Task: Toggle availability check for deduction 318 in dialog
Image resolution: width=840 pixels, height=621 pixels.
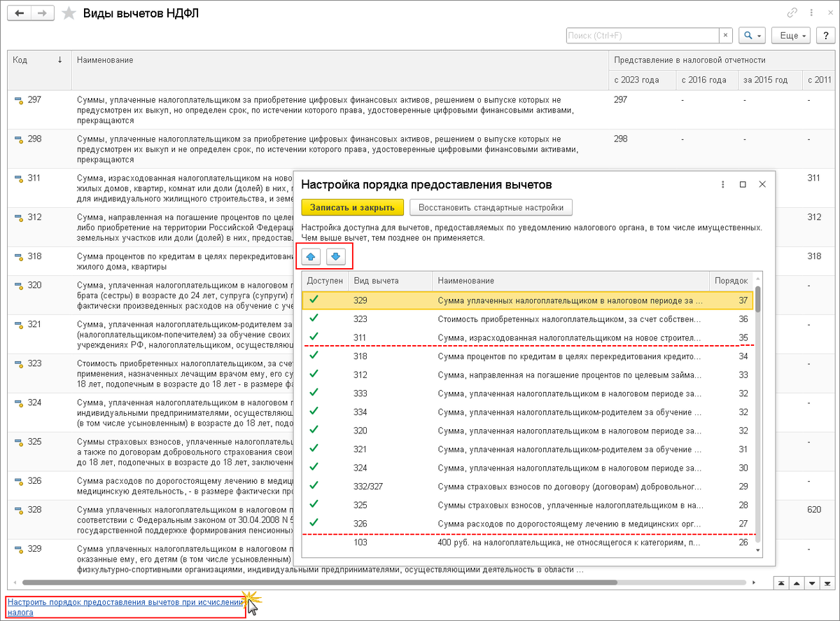Action: coord(314,356)
